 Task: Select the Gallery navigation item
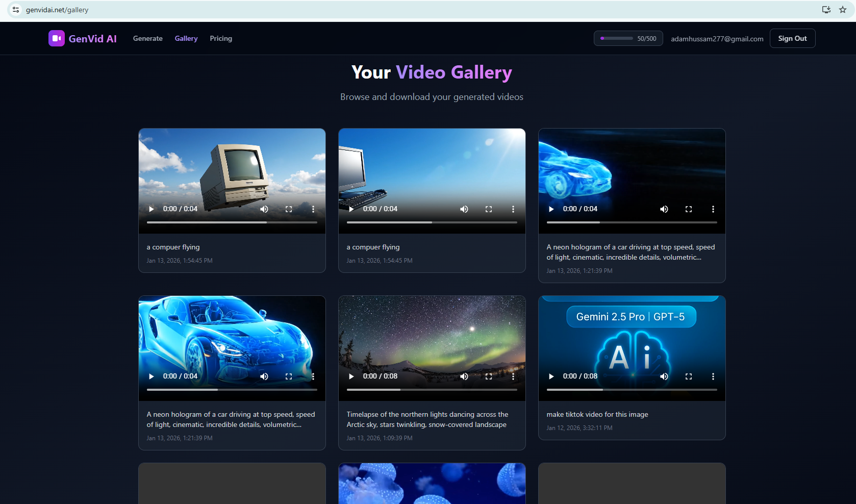[186, 38]
